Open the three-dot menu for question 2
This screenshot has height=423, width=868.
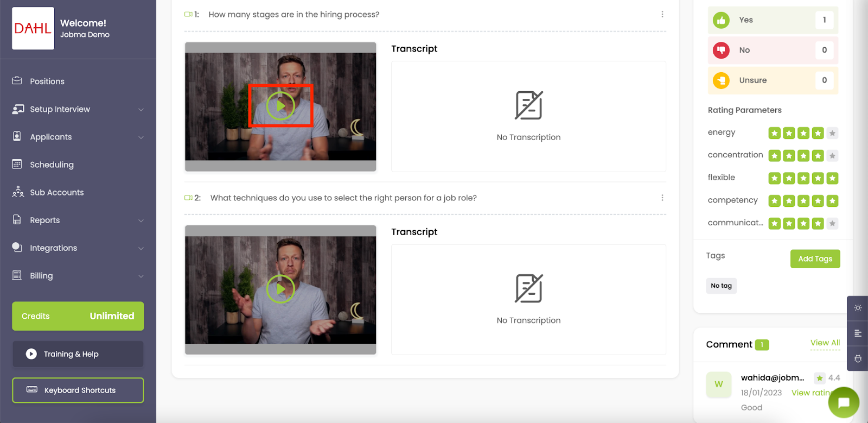pyautogui.click(x=662, y=198)
